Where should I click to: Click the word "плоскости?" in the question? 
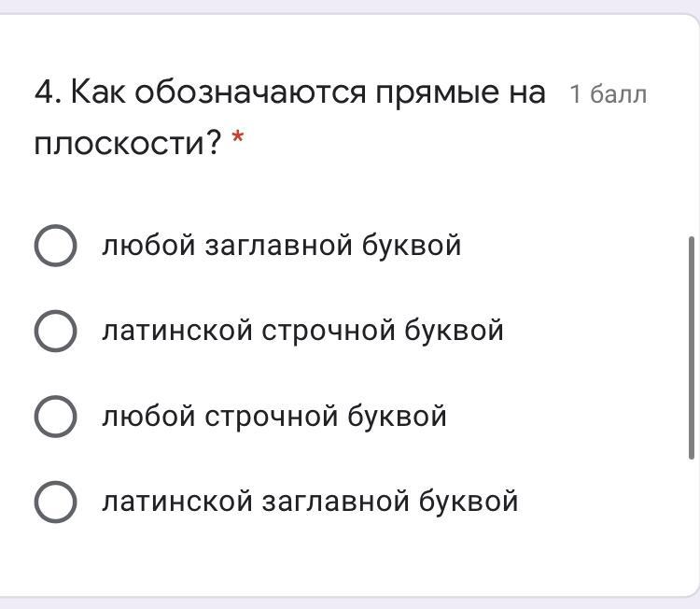click(128, 143)
